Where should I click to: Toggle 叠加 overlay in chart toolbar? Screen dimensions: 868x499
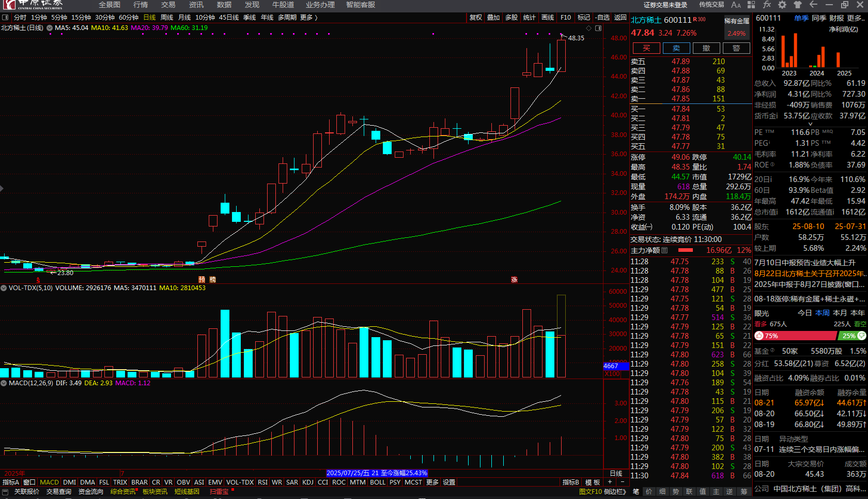tap(493, 18)
